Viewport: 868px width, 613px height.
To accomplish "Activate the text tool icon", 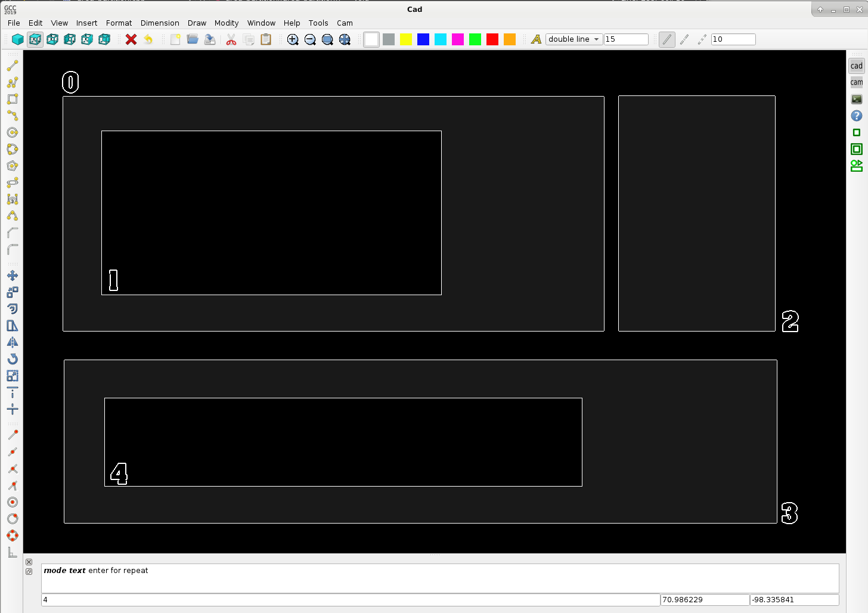I will (x=537, y=39).
